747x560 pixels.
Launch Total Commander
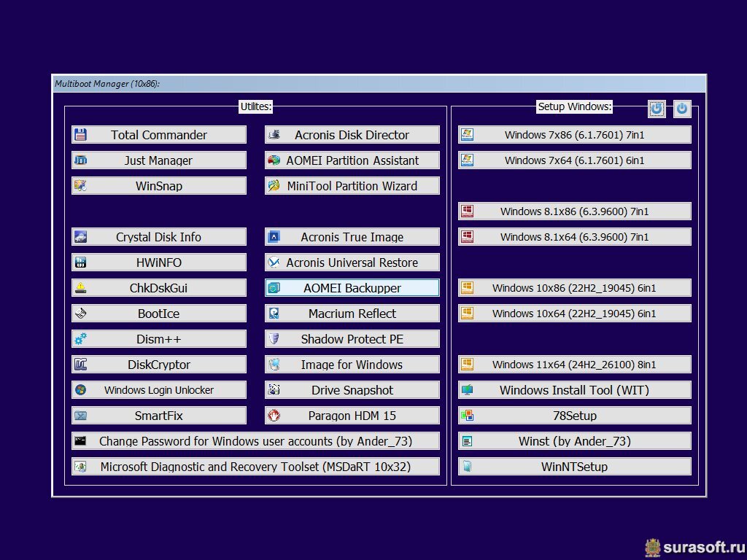[159, 135]
